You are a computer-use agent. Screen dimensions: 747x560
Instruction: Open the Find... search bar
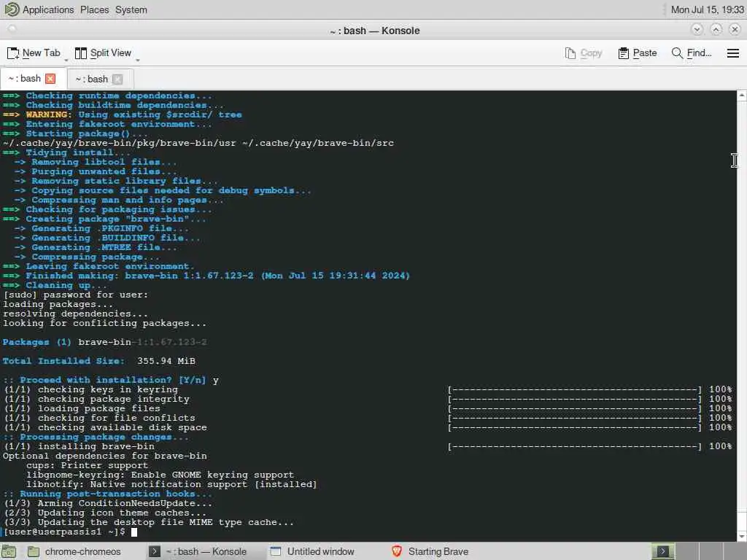click(x=692, y=52)
